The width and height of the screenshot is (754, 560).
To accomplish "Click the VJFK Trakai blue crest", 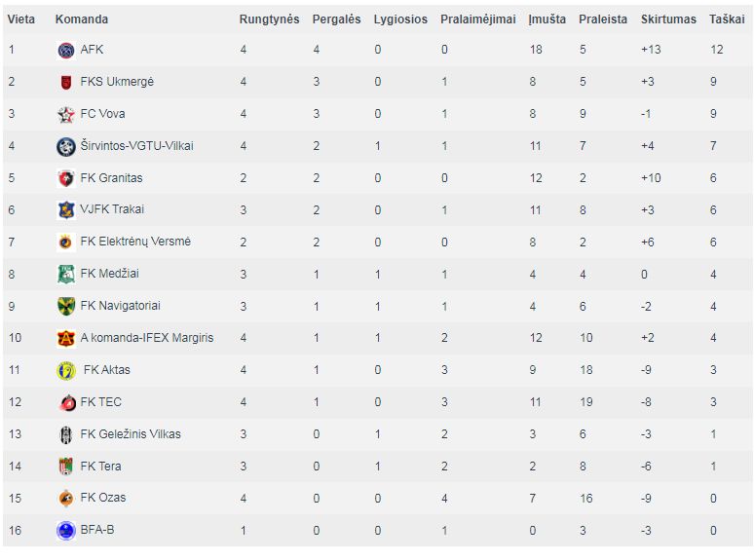I will (66, 210).
